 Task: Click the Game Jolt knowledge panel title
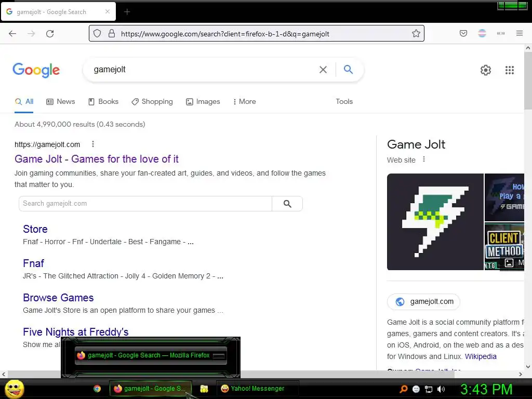click(x=416, y=144)
